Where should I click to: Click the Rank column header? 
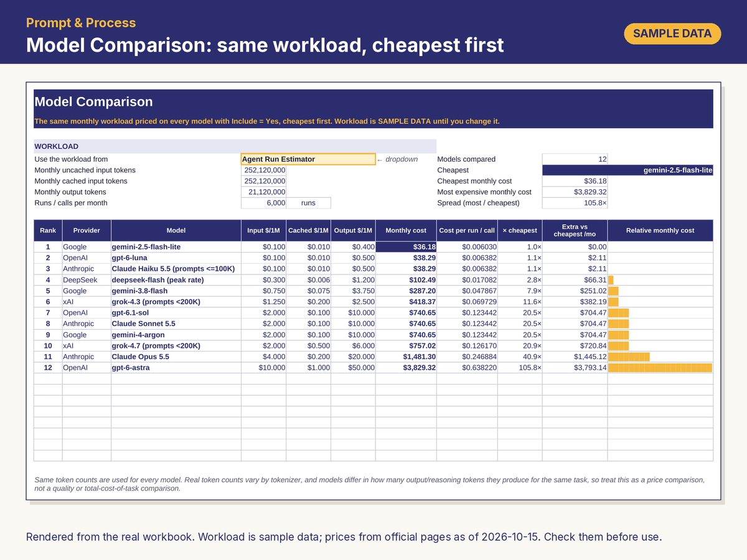pos(48,230)
